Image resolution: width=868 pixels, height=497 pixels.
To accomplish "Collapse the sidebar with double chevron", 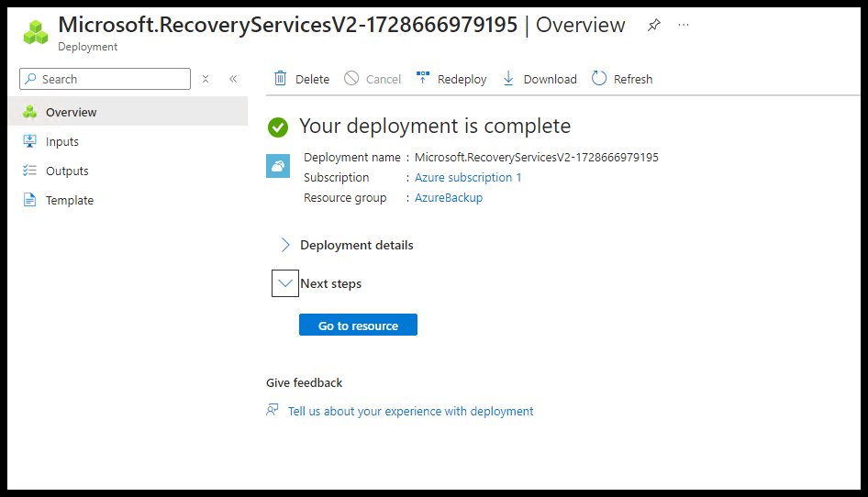I will click(x=233, y=79).
